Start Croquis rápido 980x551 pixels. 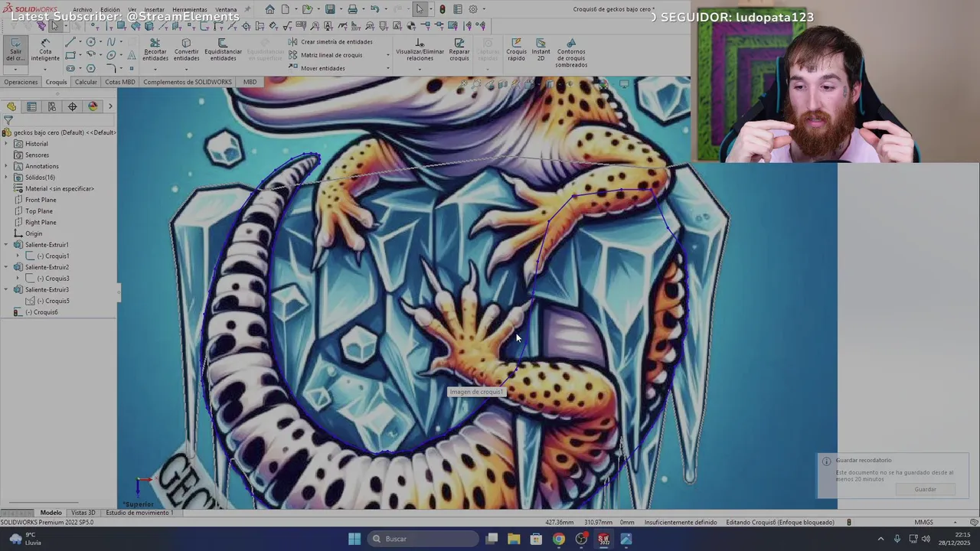click(516, 50)
